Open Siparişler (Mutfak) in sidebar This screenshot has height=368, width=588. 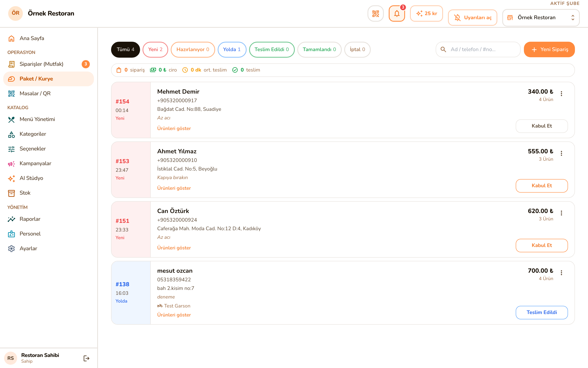(49, 64)
